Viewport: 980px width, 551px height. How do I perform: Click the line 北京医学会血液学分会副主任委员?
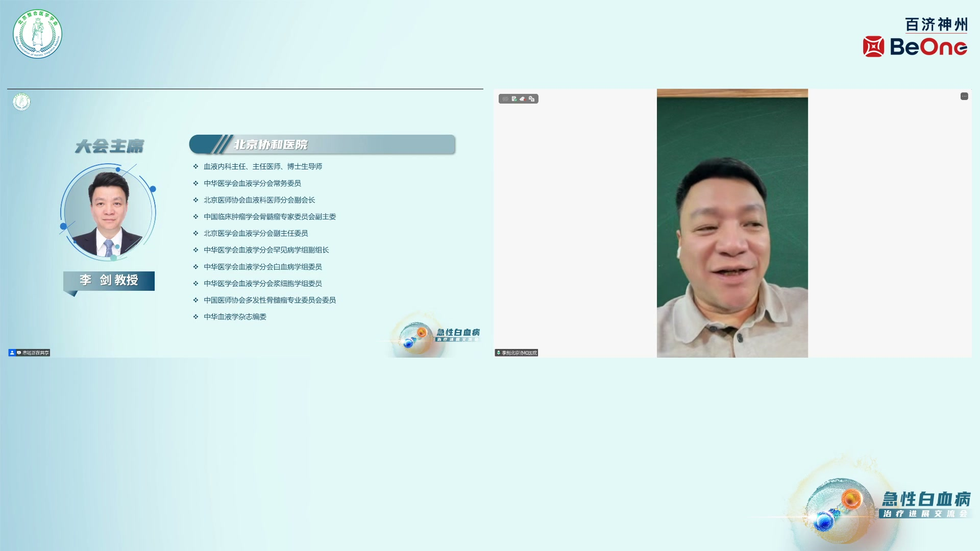[256, 233]
